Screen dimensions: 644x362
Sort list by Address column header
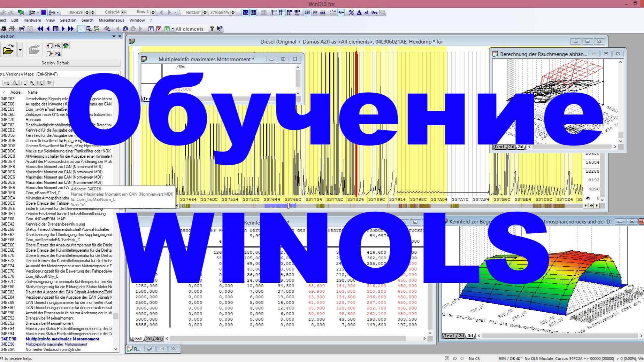[x=17, y=92]
